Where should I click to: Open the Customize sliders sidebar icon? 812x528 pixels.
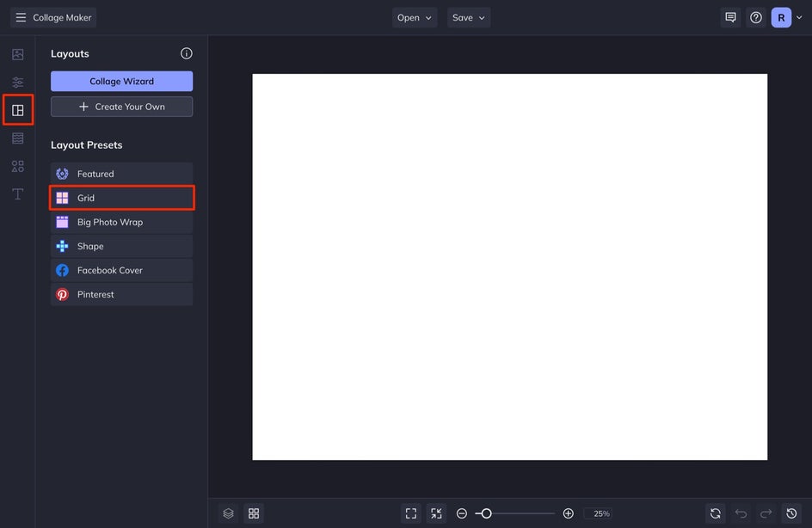pos(17,83)
